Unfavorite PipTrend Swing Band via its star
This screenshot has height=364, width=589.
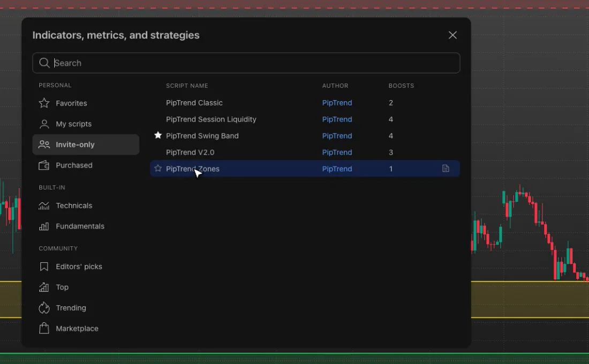click(158, 135)
